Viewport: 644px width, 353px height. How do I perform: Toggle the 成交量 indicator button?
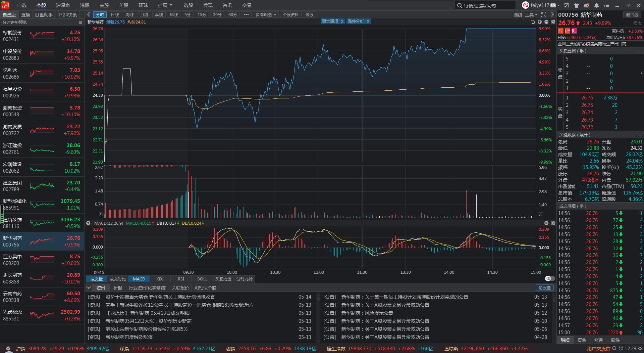click(x=97, y=279)
